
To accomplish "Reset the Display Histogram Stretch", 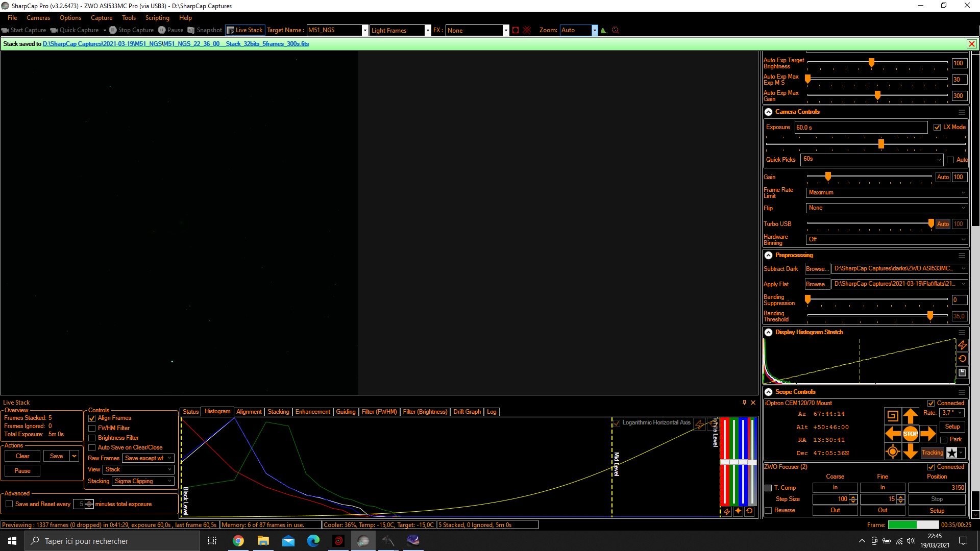I will (x=962, y=359).
